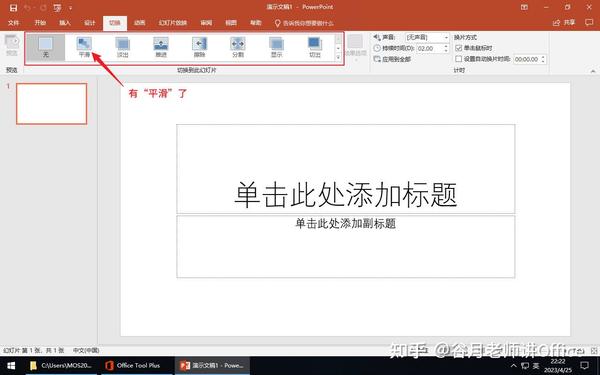Click the slide count status text
This screenshot has height=375, width=600.
click(34, 350)
